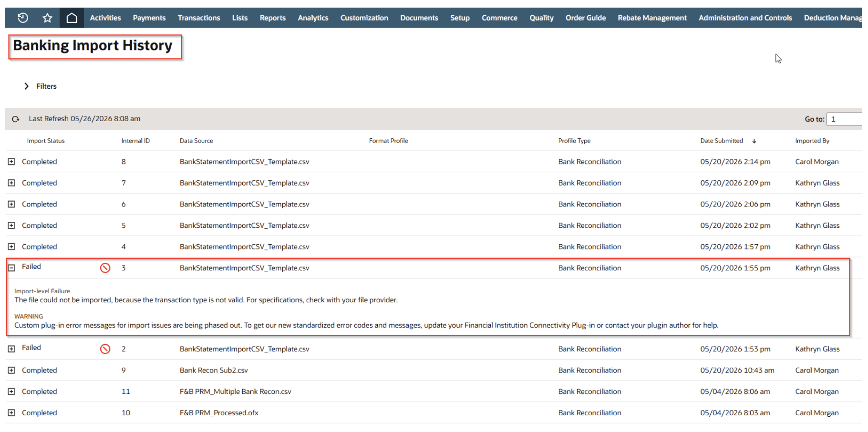This screenshot has width=868, height=432.
Task: Collapse the Failed row with Internal ID 3
Action: coord(11,268)
